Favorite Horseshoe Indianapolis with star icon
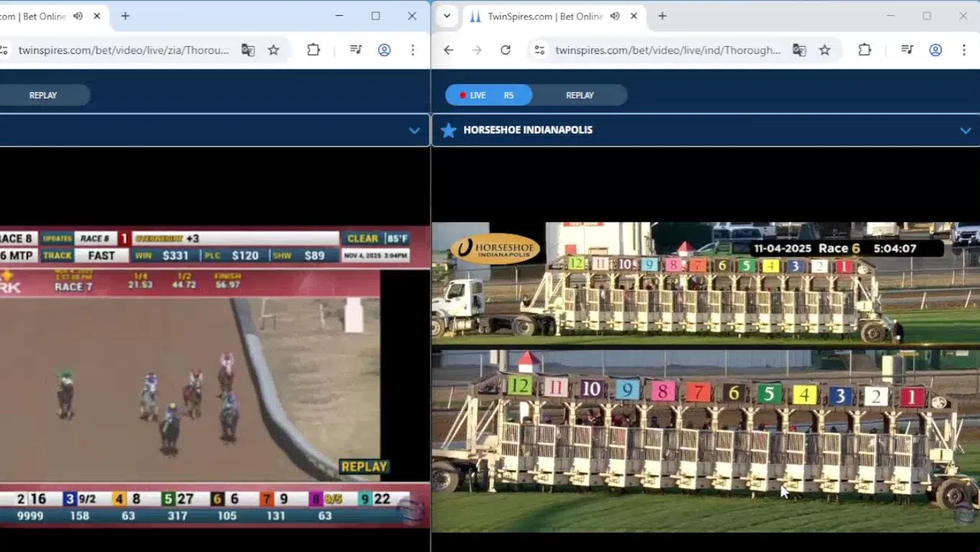This screenshot has width=980, height=552. click(x=449, y=130)
